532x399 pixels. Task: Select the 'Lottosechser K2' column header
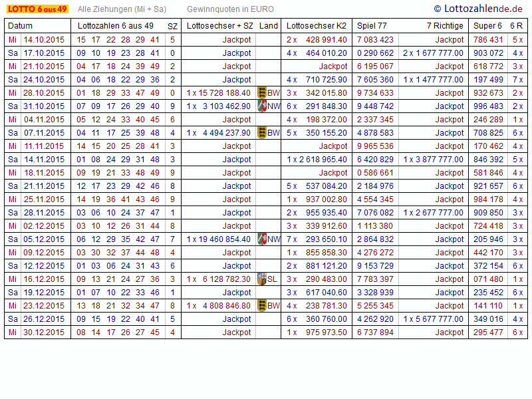point(317,26)
